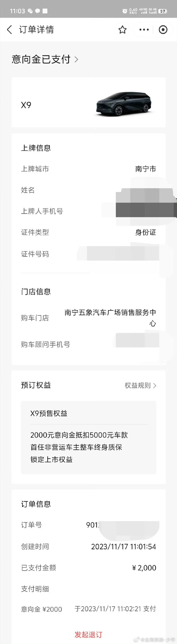
Task: Tap the WeChat notification icon
Action: [x=30, y=11]
